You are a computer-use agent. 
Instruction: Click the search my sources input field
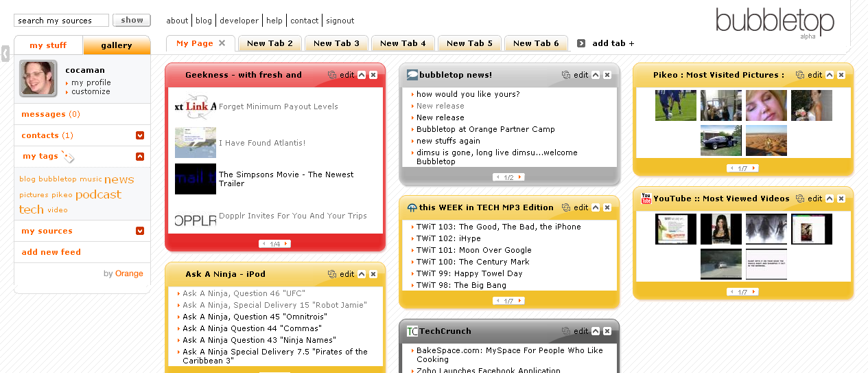(61, 21)
